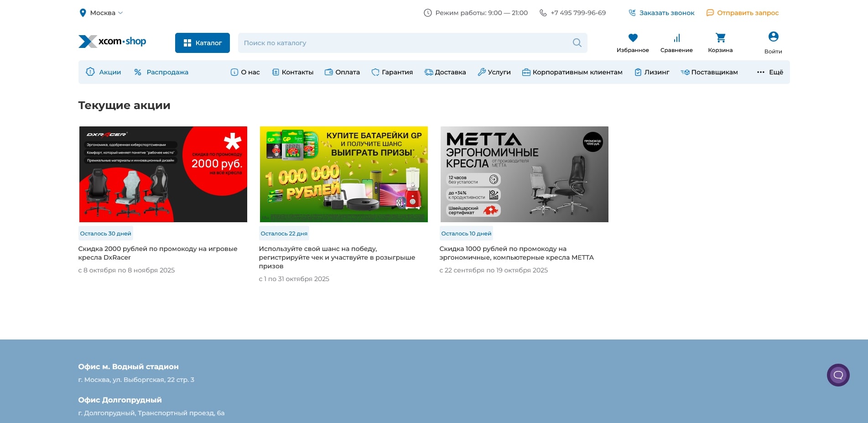Click the Отправить запрос link
The width and height of the screenshot is (868, 423).
click(x=743, y=13)
